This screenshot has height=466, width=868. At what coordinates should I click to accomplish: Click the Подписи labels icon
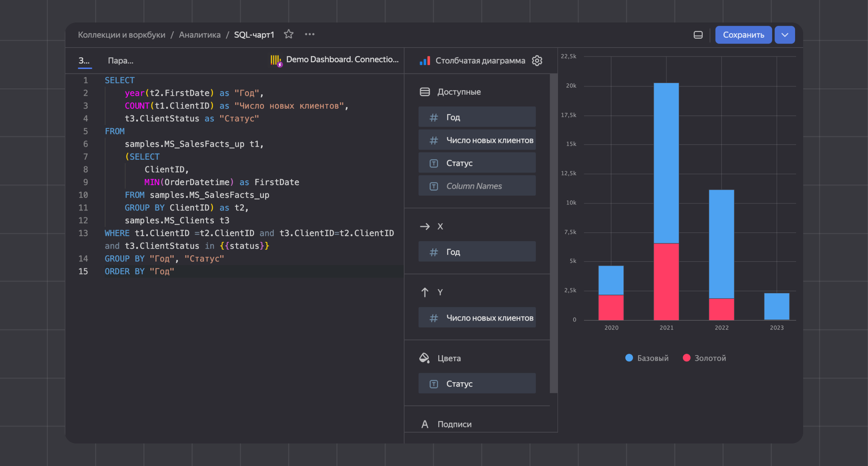425,424
